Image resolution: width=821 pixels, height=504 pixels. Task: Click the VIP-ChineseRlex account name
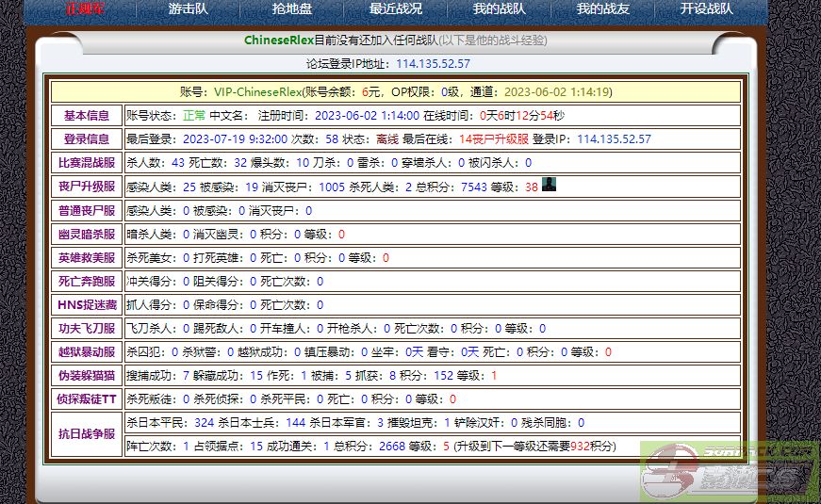coord(256,92)
